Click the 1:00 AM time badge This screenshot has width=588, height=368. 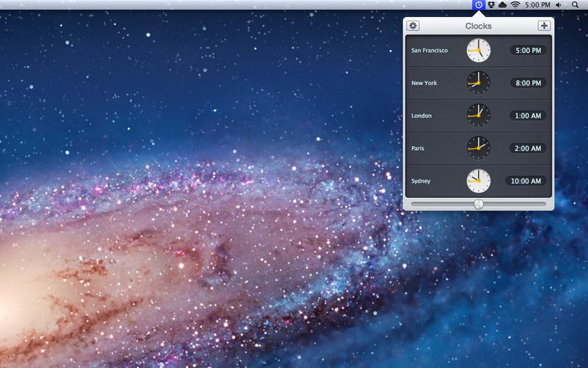click(528, 116)
